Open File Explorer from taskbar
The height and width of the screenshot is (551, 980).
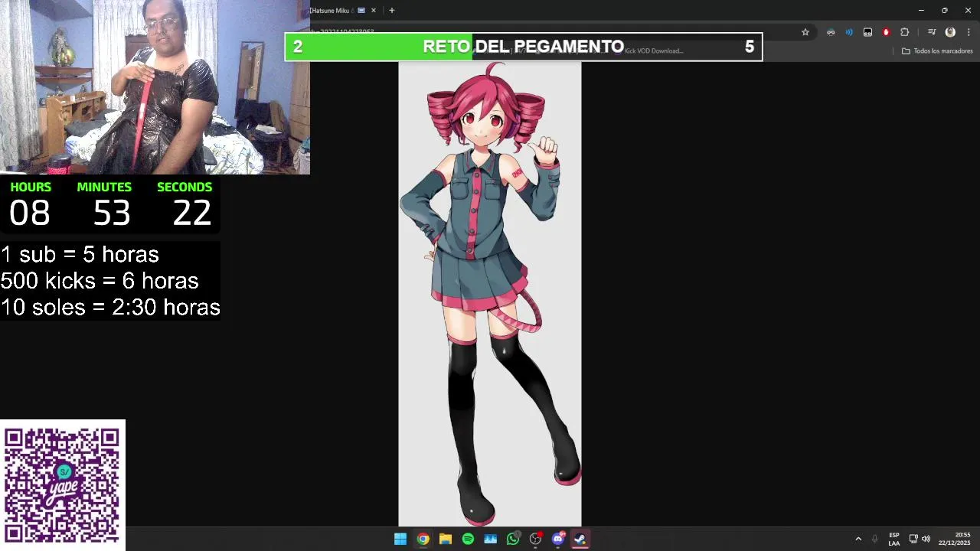(x=445, y=540)
